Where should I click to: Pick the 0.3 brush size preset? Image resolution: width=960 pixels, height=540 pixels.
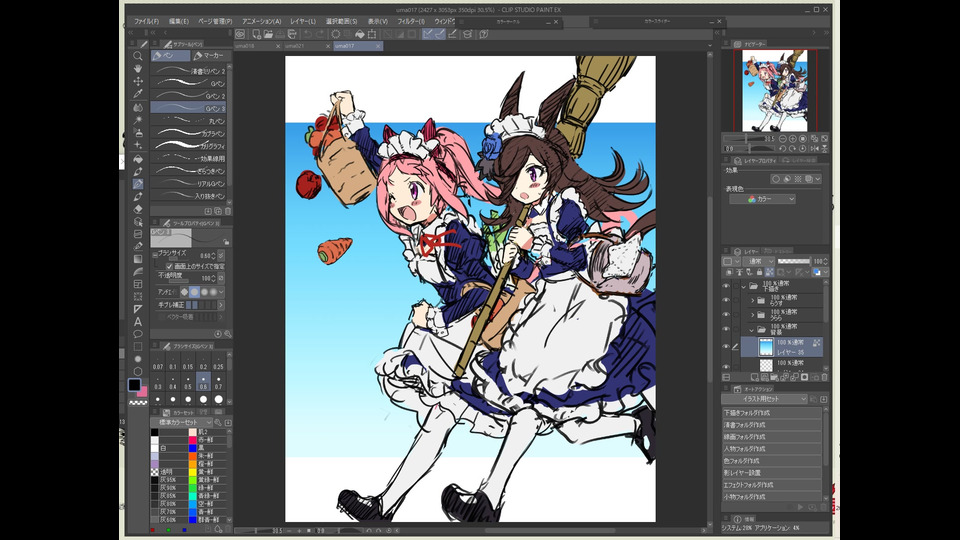pyautogui.click(x=158, y=382)
